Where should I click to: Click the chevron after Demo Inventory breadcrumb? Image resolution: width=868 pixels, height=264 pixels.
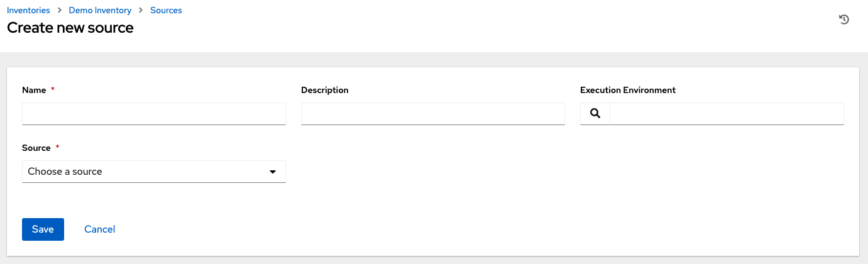[x=141, y=11]
